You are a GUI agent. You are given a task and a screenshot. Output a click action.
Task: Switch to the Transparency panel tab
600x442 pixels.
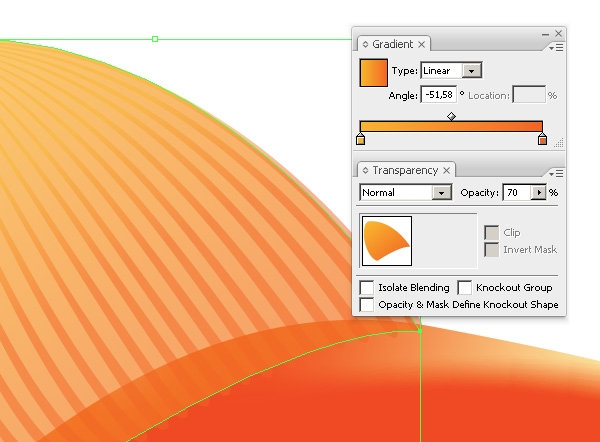(x=405, y=170)
